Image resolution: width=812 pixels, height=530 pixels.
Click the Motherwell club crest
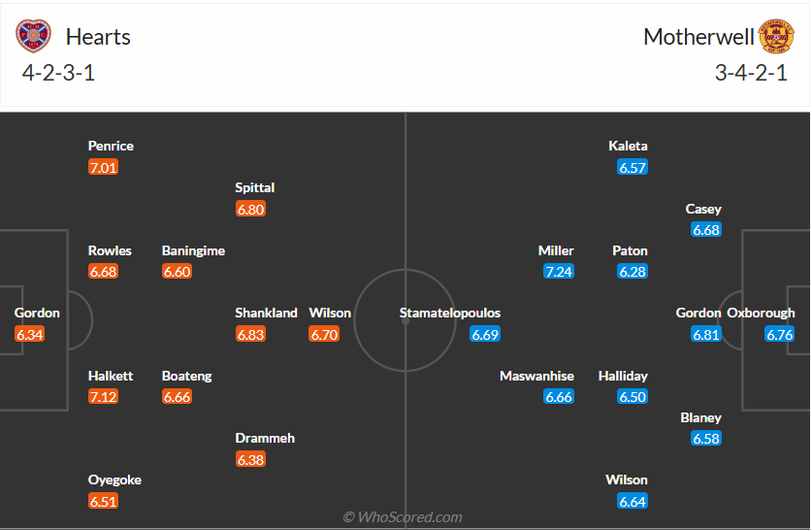coord(776,36)
